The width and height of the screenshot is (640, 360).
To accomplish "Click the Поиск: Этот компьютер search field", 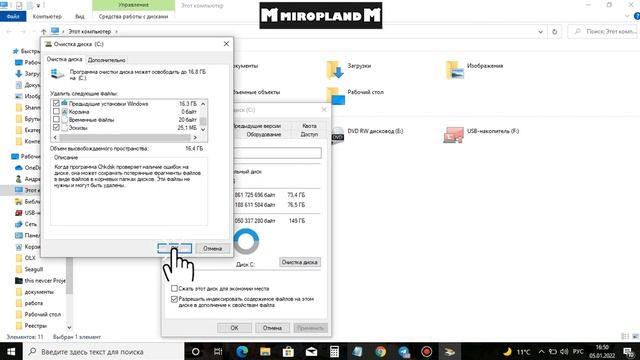I will pyautogui.click(x=602, y=31).
